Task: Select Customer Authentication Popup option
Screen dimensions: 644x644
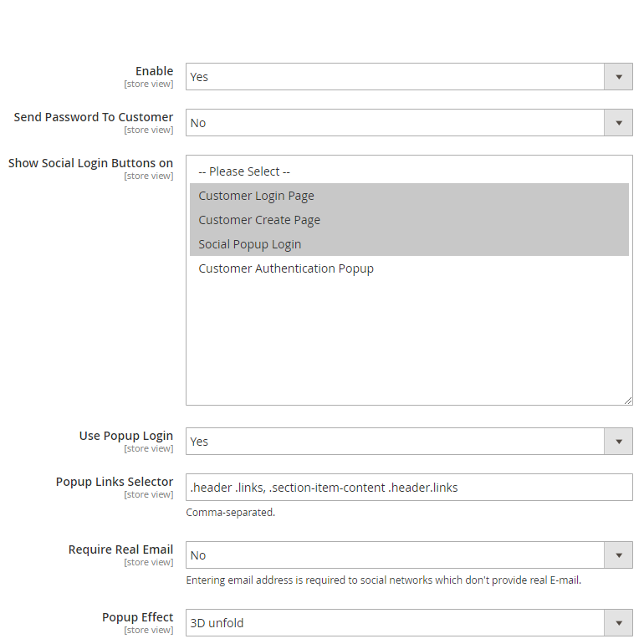Action: [x=286, y=268]
